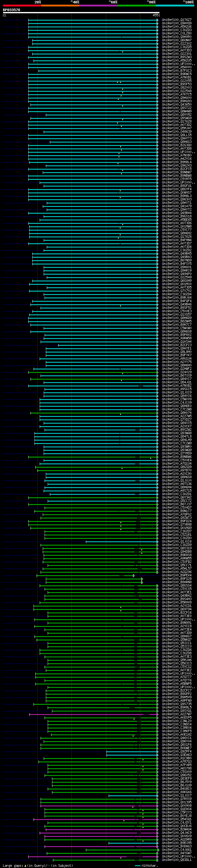Viewport: 197px width, 868px height.
Task: Click the yellow gap marker in the legend
Action: click(x=25, y=865)
